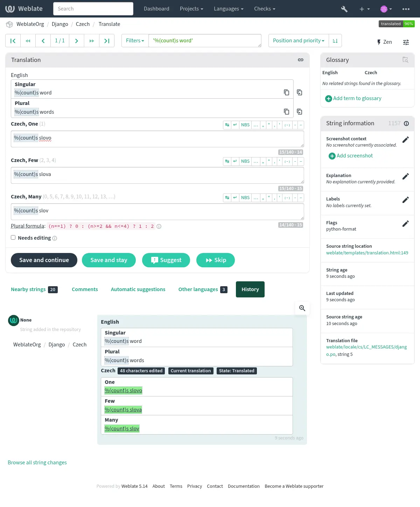
Task: Open the wrench management icon
Action: pyautogui.click(x=344, y=9)
